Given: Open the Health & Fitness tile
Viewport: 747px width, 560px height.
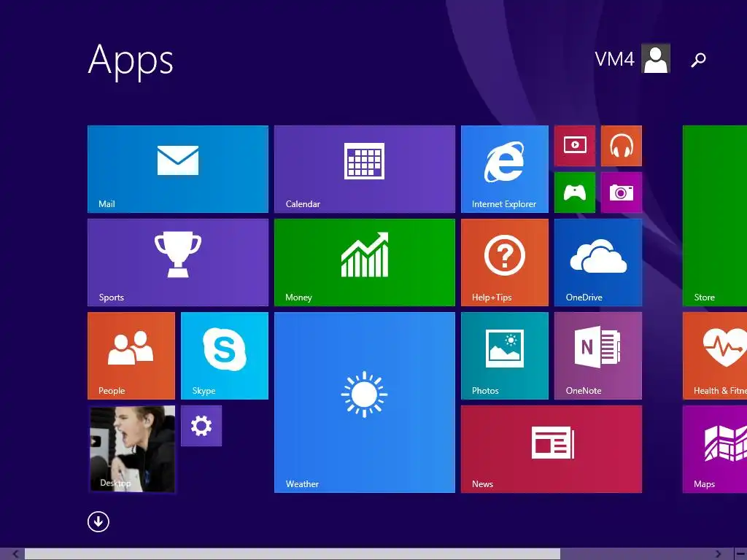Looking at the screenshot, I should coord(715,356).
